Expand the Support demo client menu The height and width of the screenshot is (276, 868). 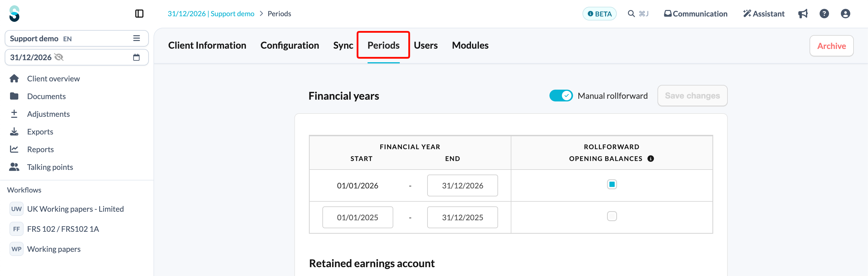pyautogui.click(x=136, y=38)
